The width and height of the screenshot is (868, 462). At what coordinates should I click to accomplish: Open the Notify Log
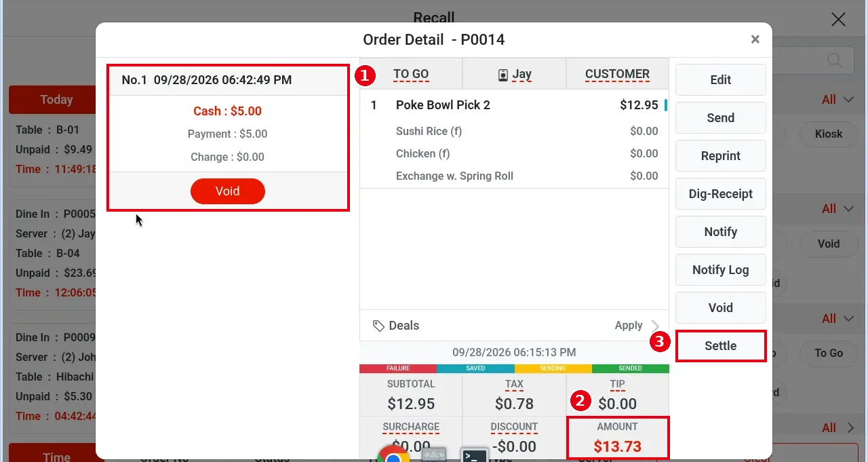(x=721, y=270)
